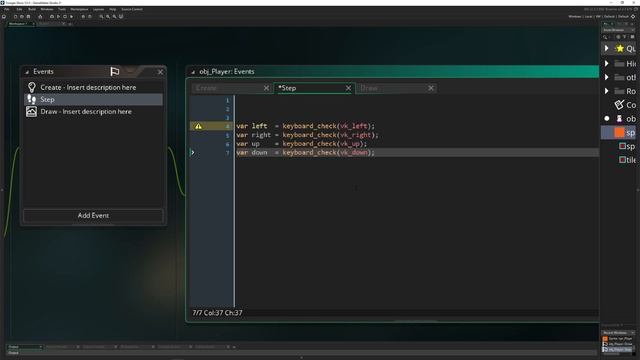Click the Debug toolbar icon
640x360 pixels.
click(x=52, y=17)
